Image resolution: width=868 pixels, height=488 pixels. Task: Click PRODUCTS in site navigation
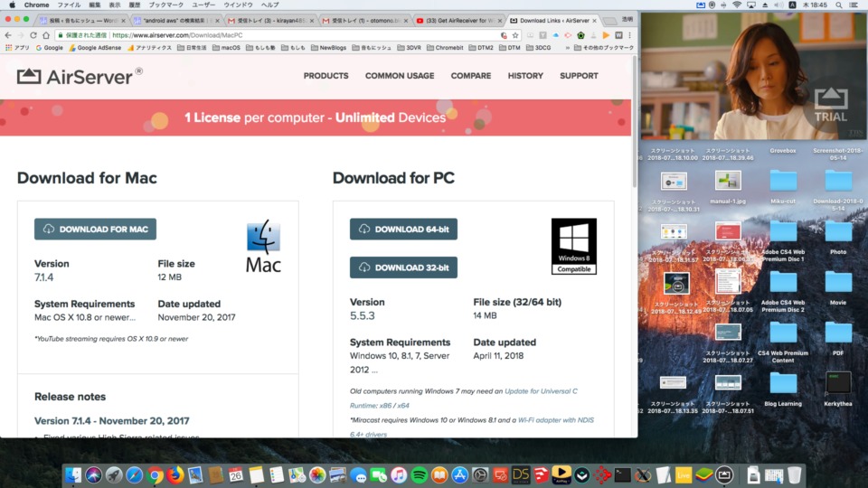click(325, 76)
